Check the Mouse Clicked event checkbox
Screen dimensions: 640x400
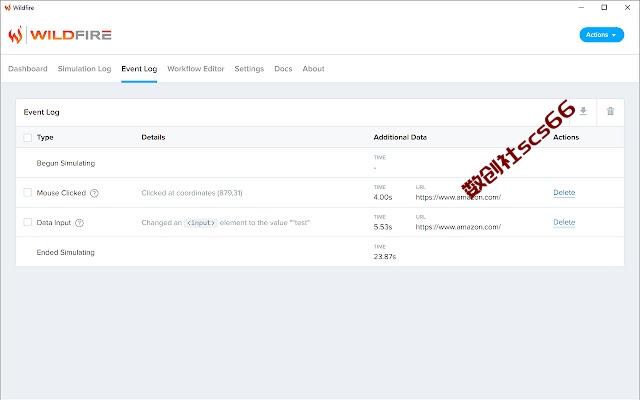(27, 192)
